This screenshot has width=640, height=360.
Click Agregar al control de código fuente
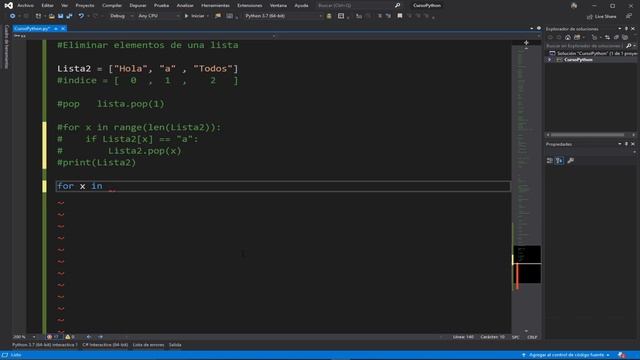[566, 355]
